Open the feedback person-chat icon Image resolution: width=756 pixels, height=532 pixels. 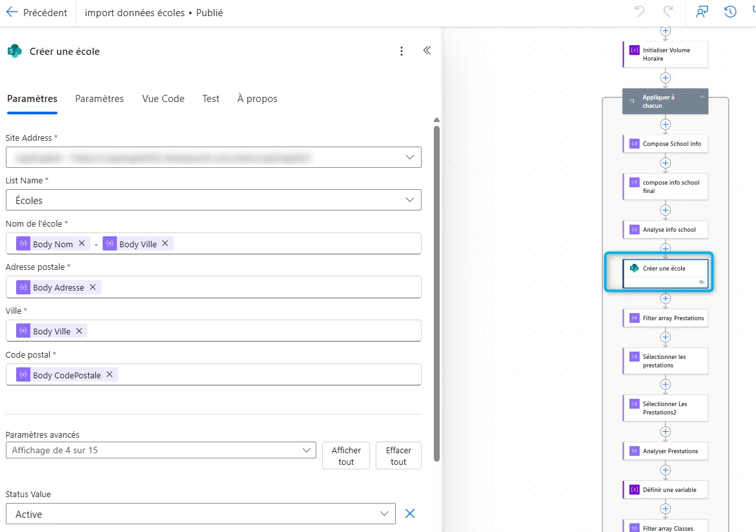(702, 12)
